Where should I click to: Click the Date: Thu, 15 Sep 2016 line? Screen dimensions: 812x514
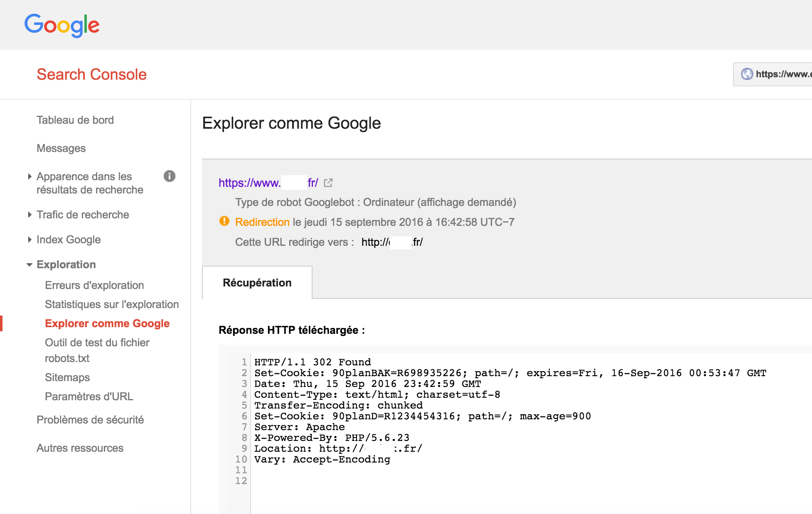pos(368,384)
